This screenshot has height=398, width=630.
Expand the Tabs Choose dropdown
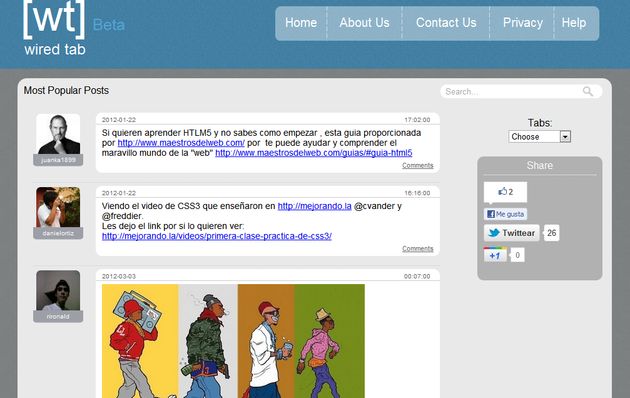point(540,137)
